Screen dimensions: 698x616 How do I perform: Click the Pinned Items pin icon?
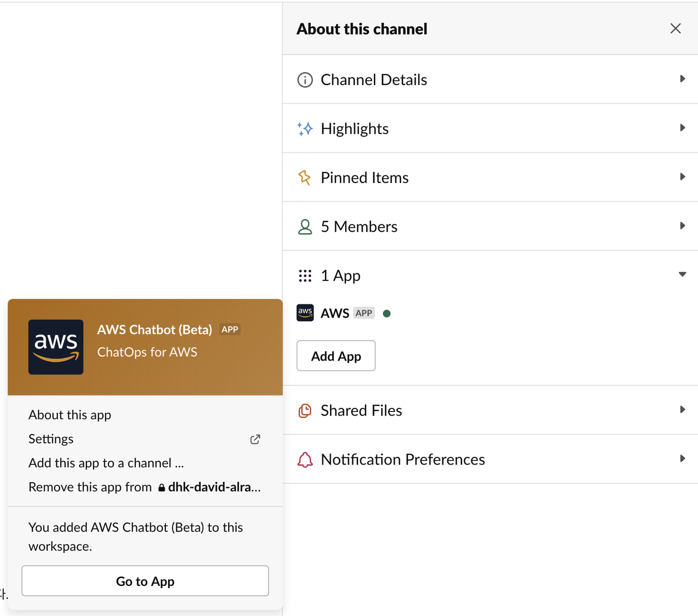tap(304, 178)
